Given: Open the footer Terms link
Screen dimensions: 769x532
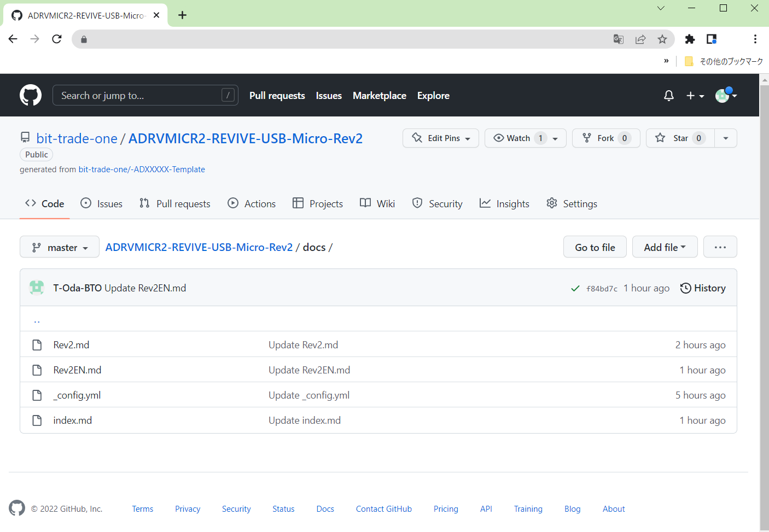Looking at the screenshot, I should [142, 508].
